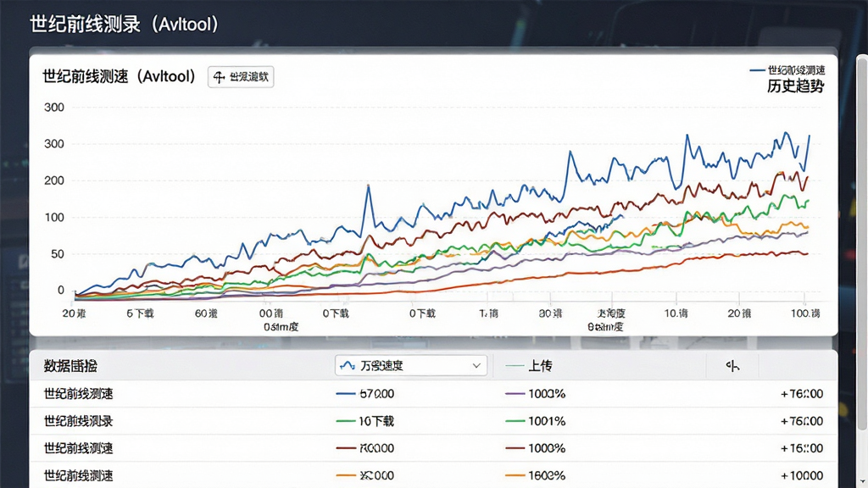Click the x-axis label starting with "60"
The width and height of the screenshot is (868, 488).
click(x=205, y=313)
